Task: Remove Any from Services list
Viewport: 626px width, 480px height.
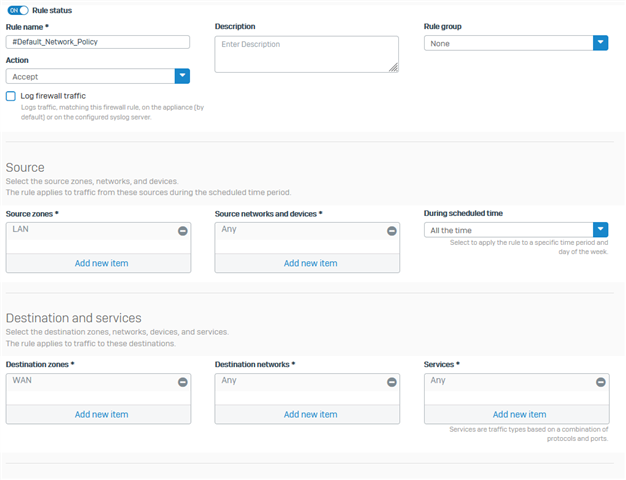Action: click(601, 382)
